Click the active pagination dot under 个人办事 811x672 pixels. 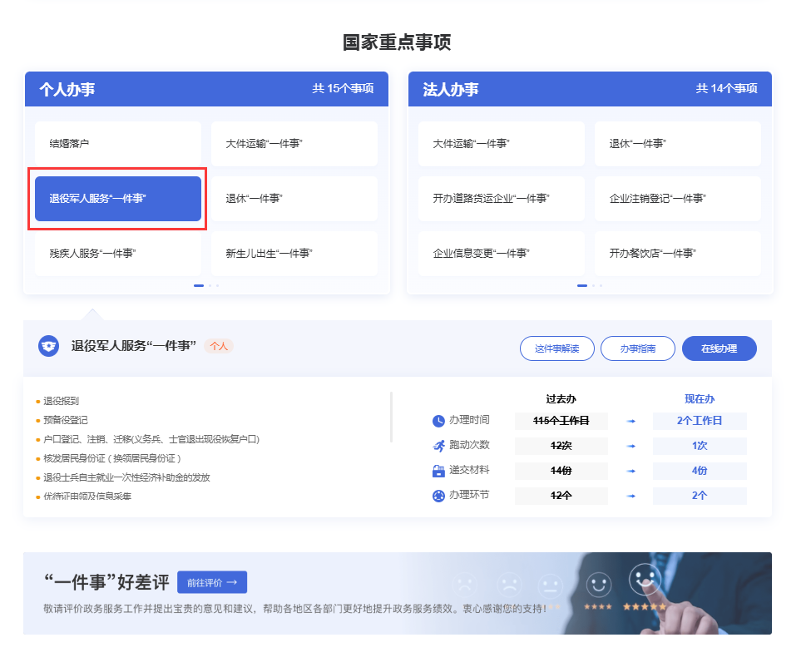199,285
